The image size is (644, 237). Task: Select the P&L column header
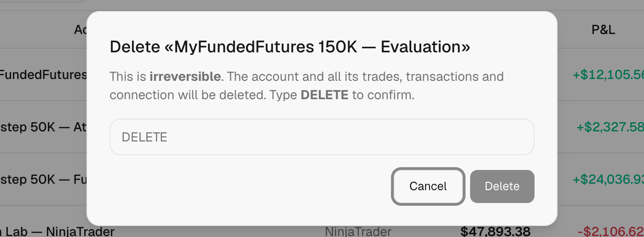click(x=603, y=30)
